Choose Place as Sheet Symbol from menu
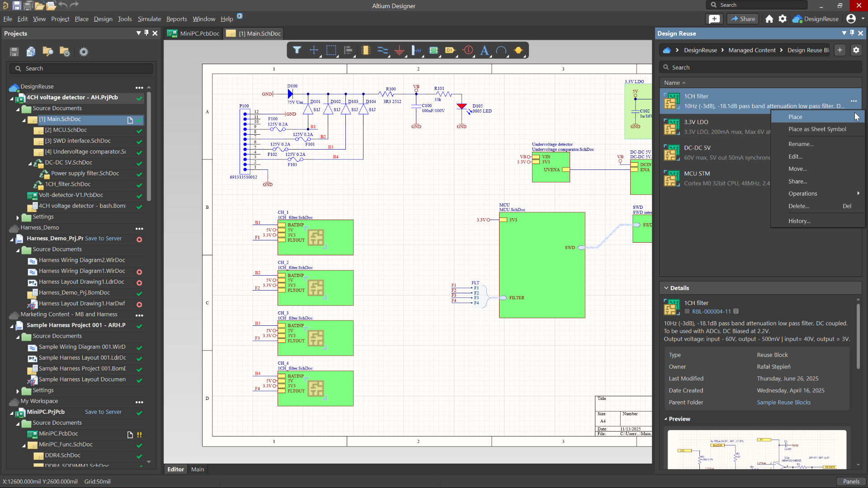The height and width of the screenshot is (488, 868). 817,129
